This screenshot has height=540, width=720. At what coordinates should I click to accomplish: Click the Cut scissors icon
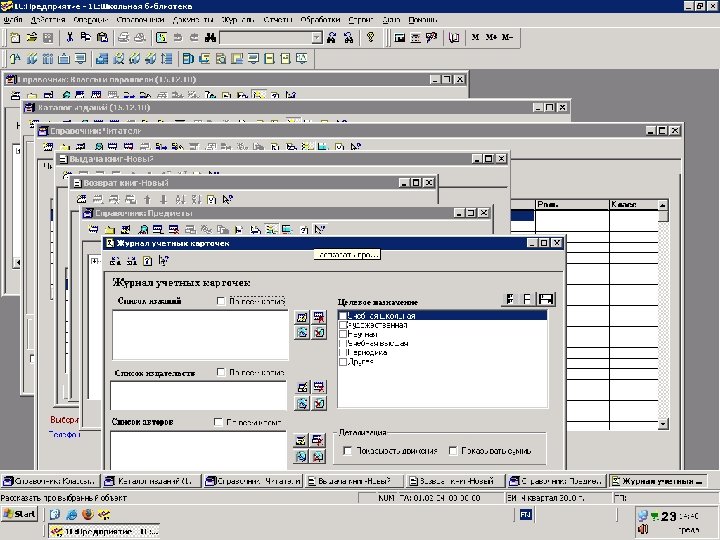[70, 38]
